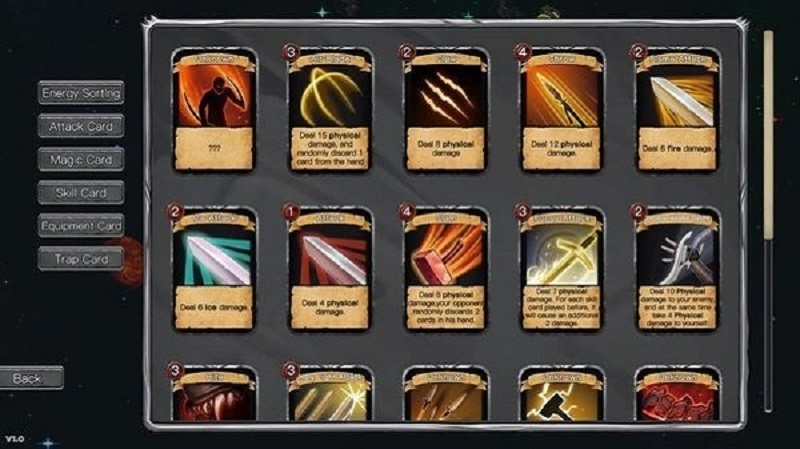Show Magic Card category

pyautogui.click(x=81, y=159)
